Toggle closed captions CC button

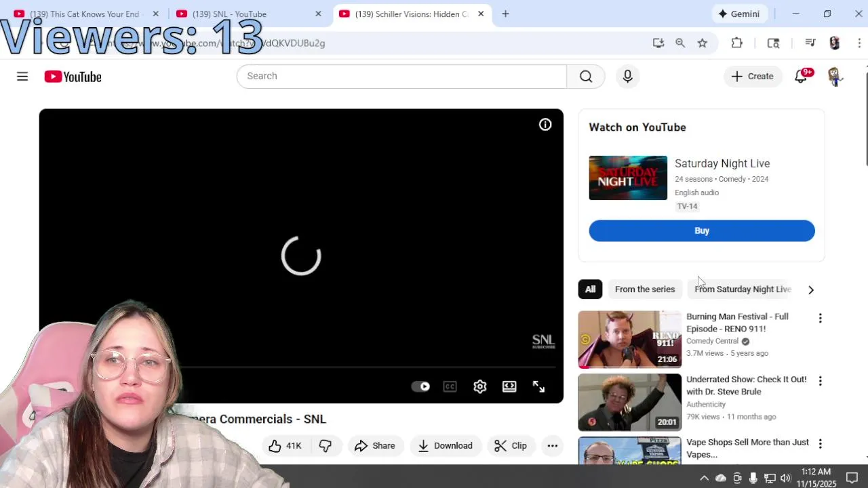[x=450, y=386]
